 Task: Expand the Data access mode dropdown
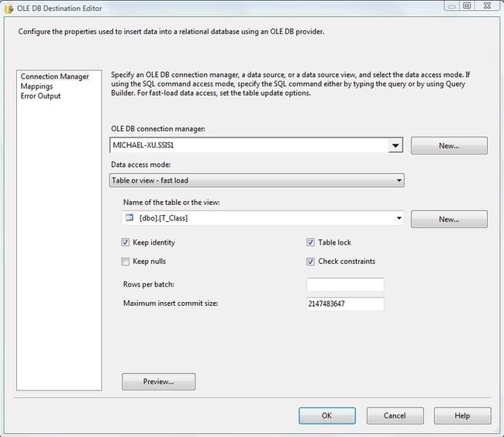pos(257,180)
